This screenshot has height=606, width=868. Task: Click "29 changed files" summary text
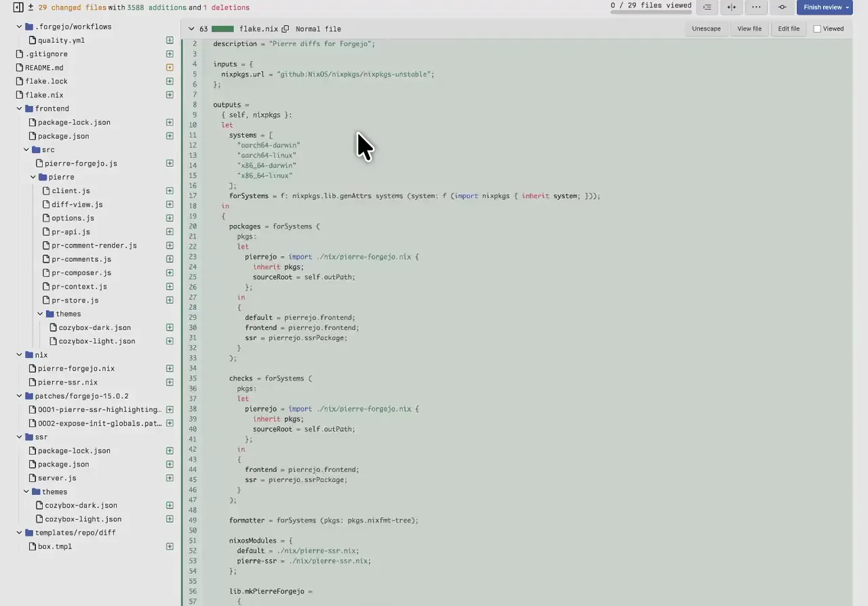click(72, 7)
